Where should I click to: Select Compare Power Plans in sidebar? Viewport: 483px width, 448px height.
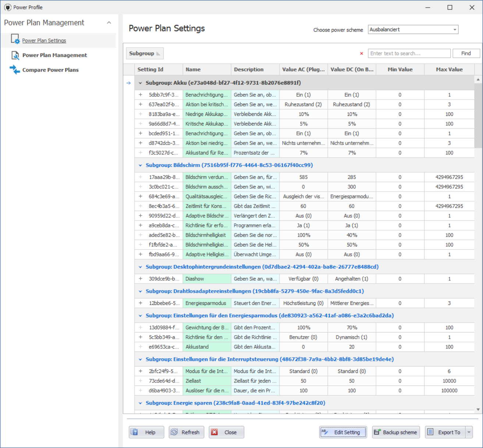pos(50,70)
